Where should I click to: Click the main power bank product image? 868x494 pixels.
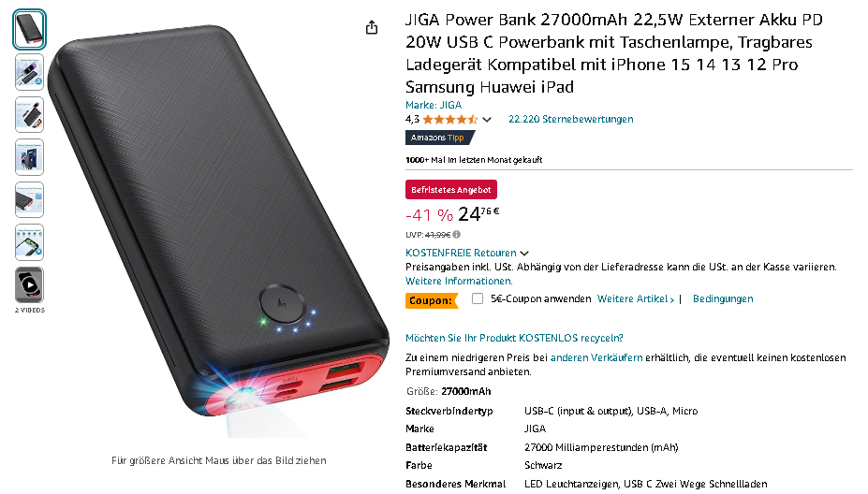pos(218,229)
